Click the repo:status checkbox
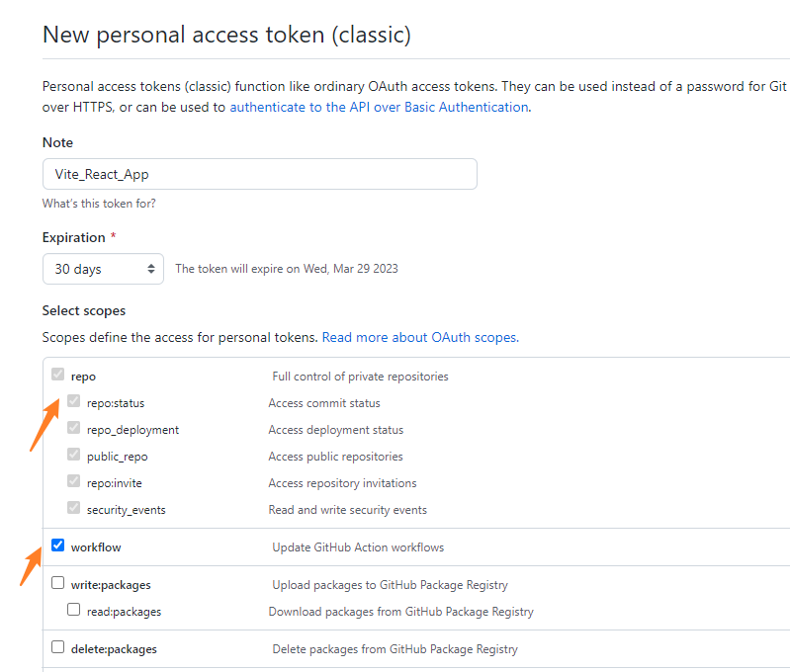 point(73,401)
